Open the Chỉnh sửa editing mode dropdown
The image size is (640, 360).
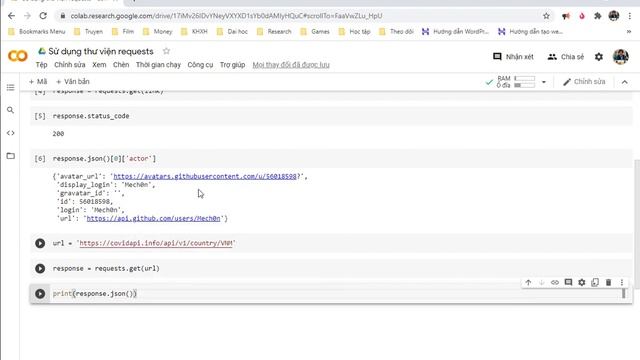pyautogui.click(x=584, y=82)
